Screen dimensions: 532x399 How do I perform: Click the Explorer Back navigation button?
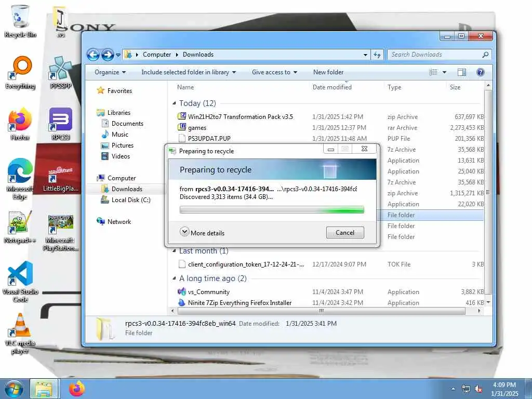[94, 55]
